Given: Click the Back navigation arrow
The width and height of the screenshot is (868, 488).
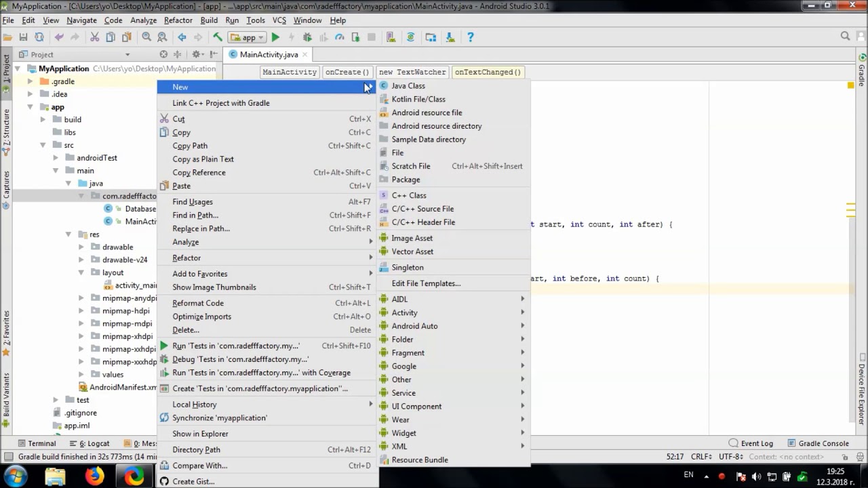Looking at the screenshot, I should 182,37.
